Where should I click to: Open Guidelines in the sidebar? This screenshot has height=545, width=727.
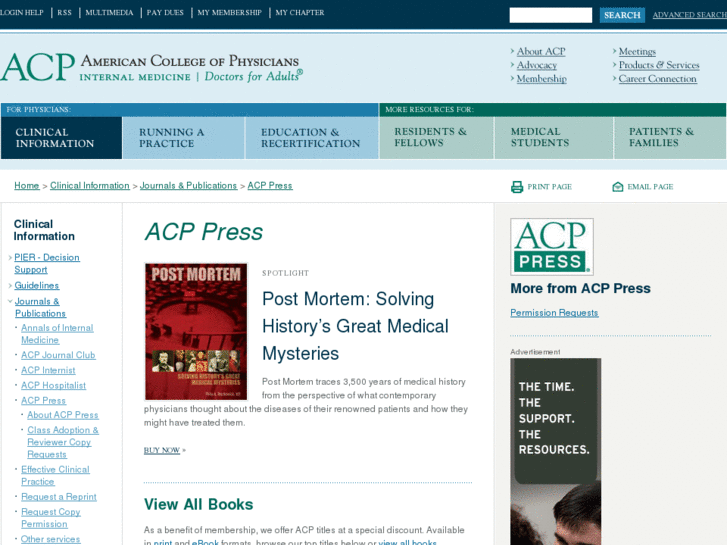(x=37, y=285)
